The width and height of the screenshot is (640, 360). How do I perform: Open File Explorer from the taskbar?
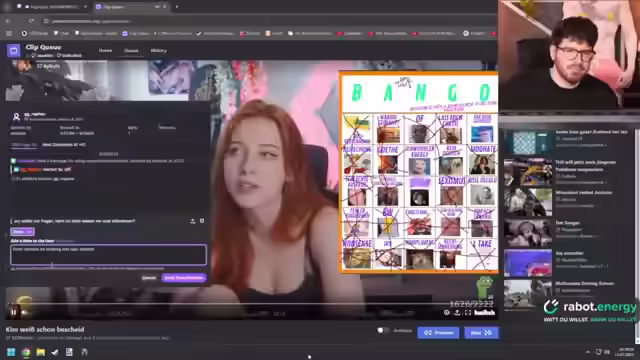click(x=40, y=352)
